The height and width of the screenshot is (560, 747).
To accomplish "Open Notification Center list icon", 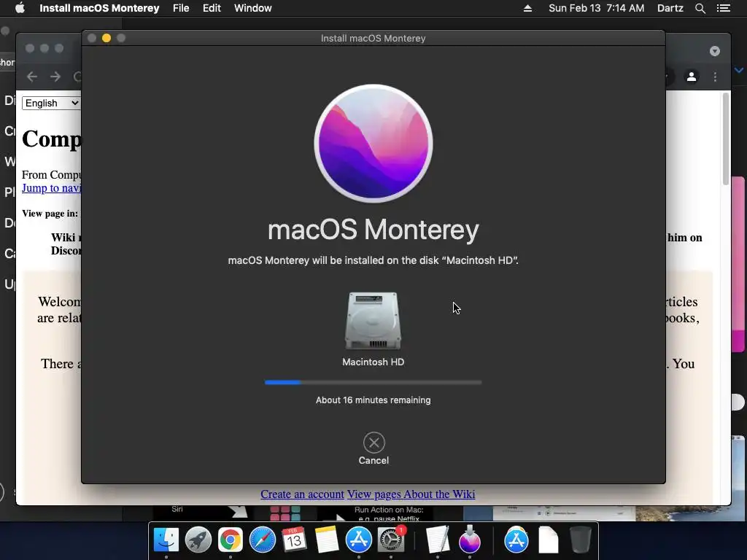I will click(724, 8).
